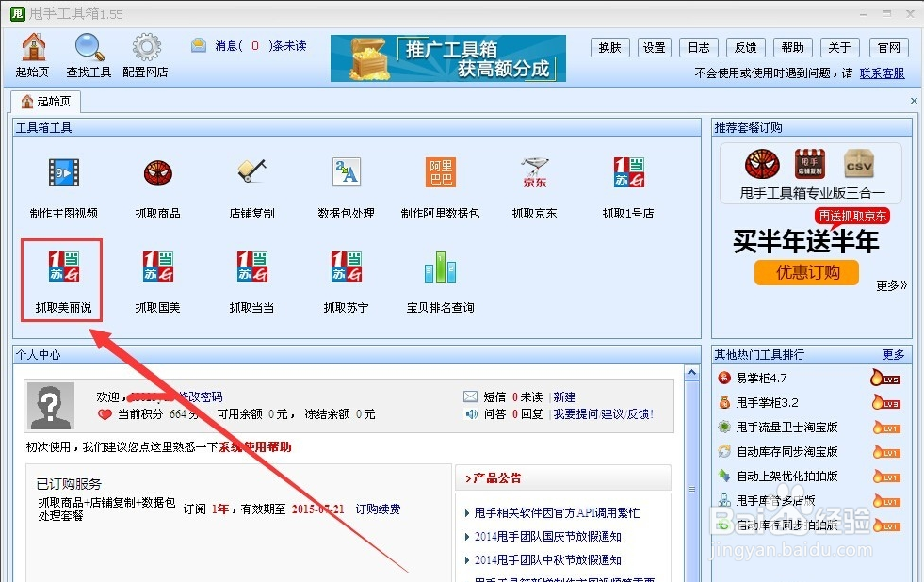This screenshot has width=924, height=582.
Task: Open the 消息 unread messages envelope
Action: [x=199, y=45]
